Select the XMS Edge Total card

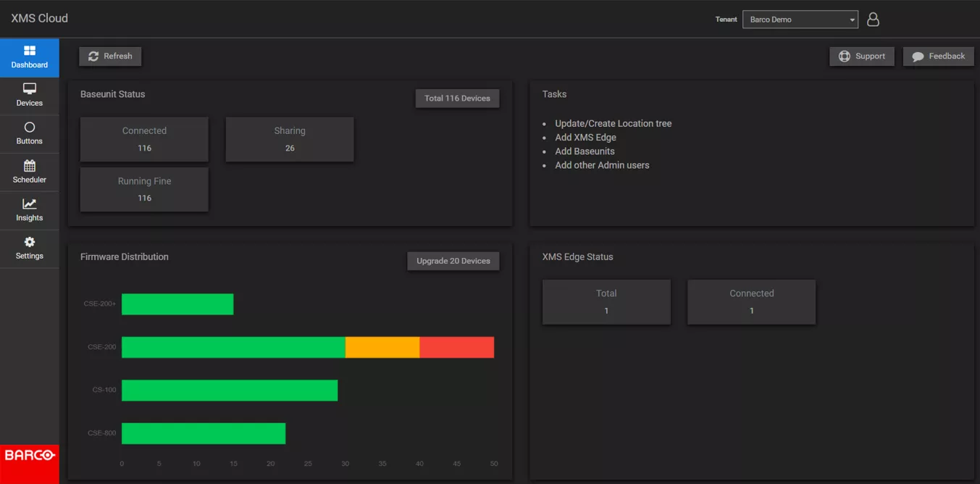[x=606, y=301]
